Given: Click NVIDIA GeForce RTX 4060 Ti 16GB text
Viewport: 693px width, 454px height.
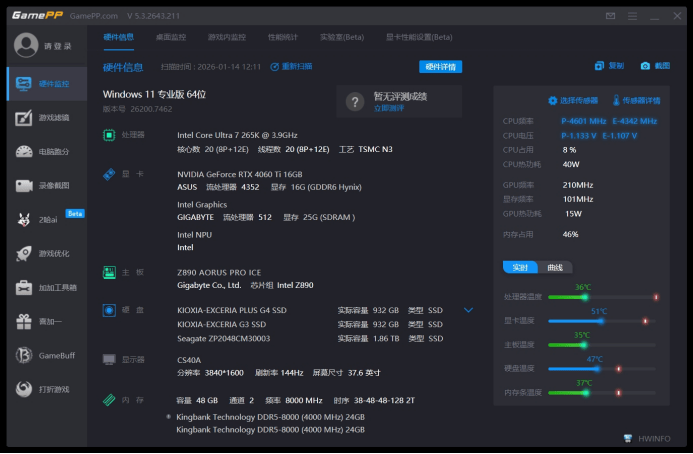Looking at the screenshot, I should coord(240,174).
